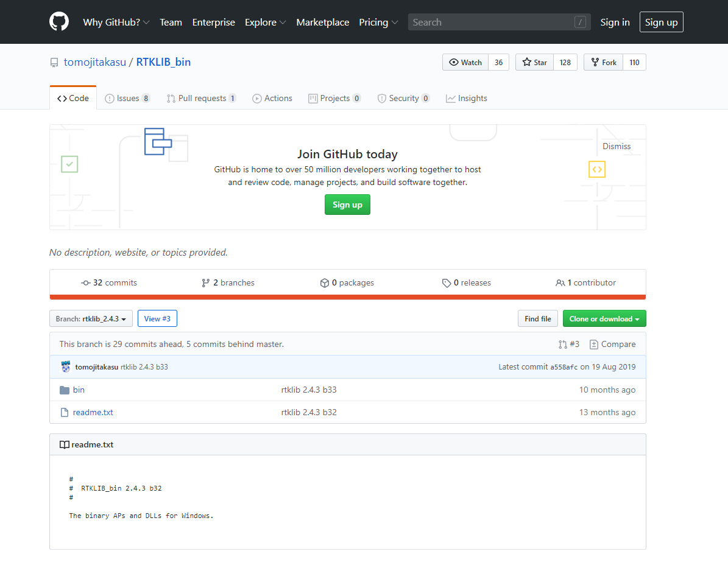Click the stargazers count 128
Viewport: 728px width, 571px height.
[565, 62]
